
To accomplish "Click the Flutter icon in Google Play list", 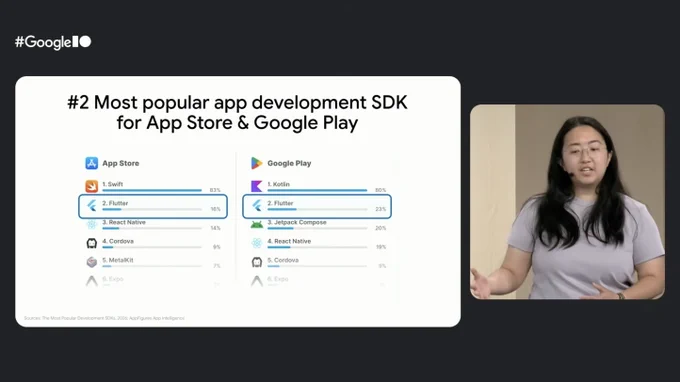I will pyautogui.click(x=257, y=205).
